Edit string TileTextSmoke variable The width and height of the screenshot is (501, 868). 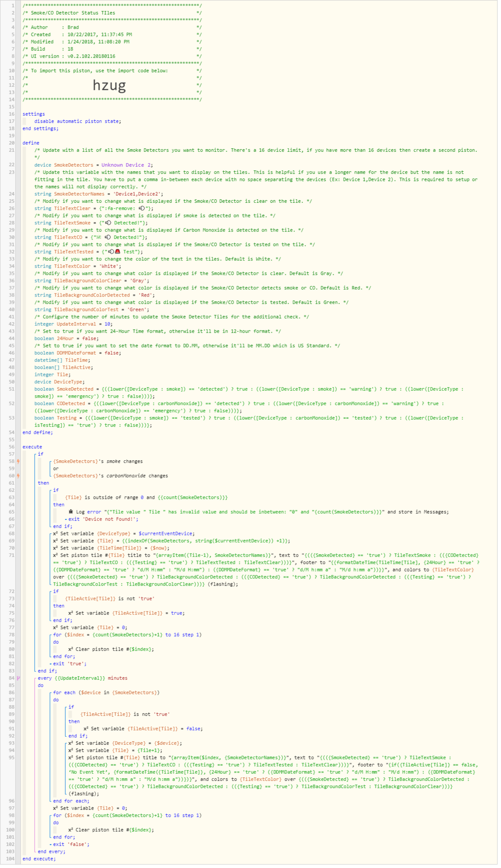pyautogui.click(x=91, y=223)
